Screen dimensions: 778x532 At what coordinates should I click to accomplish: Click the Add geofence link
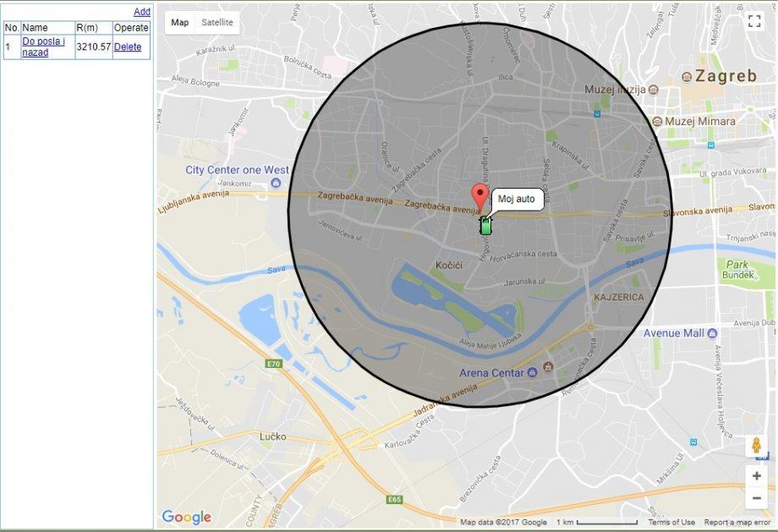coord(142,11)
